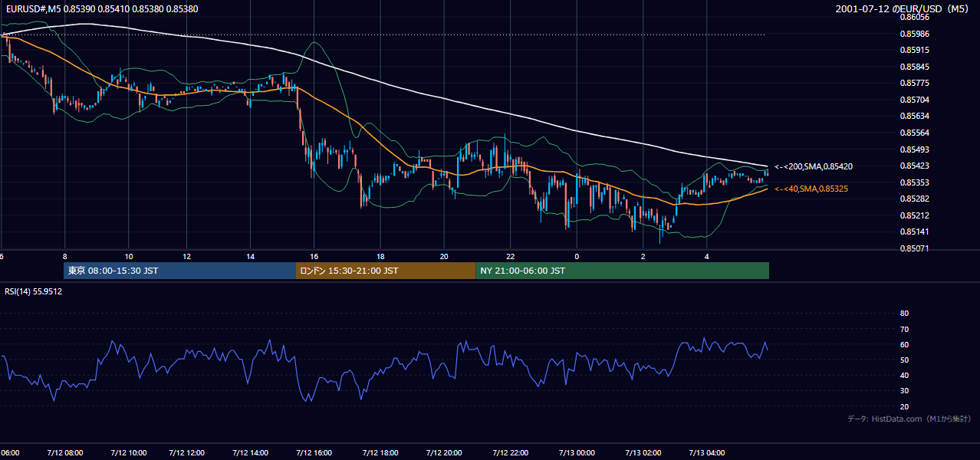Click hour label 10 under price chart
980x460 pixels.
click(x=128, y=257)
